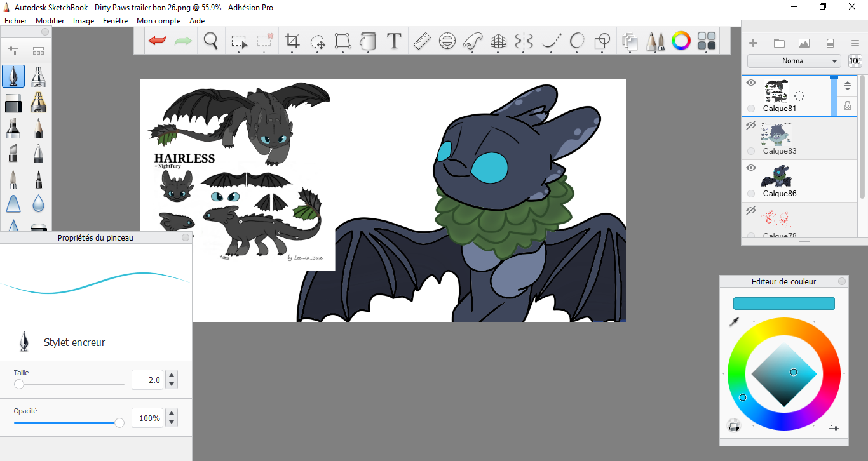Activate the Ruler guide tool
The height and width of the screenshot is (461, 868).
click(x=422, y=41)
